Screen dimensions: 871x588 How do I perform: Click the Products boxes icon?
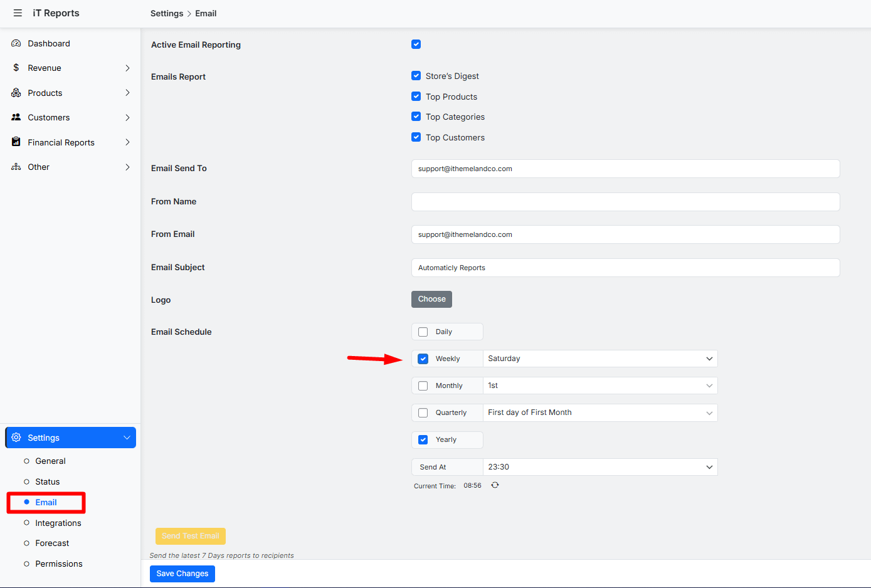pos(16,93)
